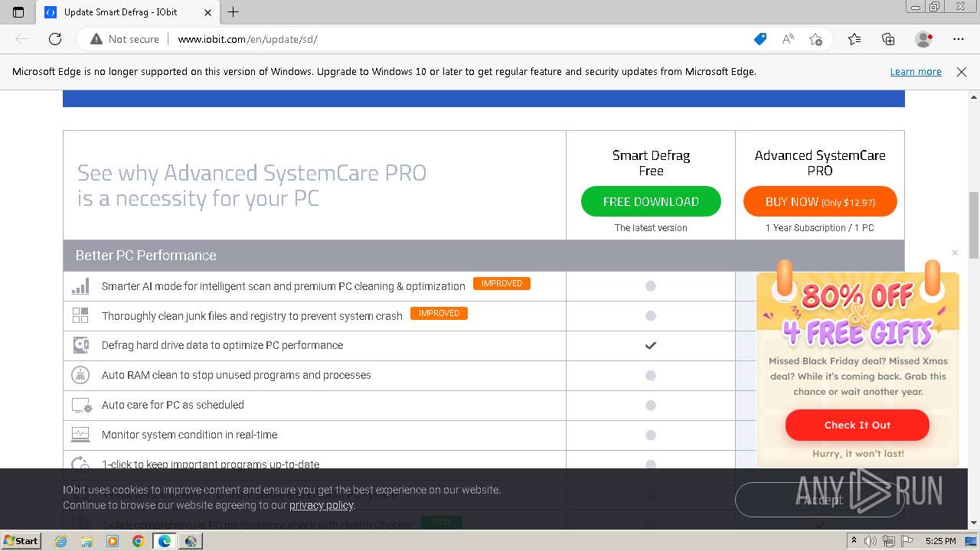
Task: Open the volume speaker tray icon
Action: [x=871, y=541]
